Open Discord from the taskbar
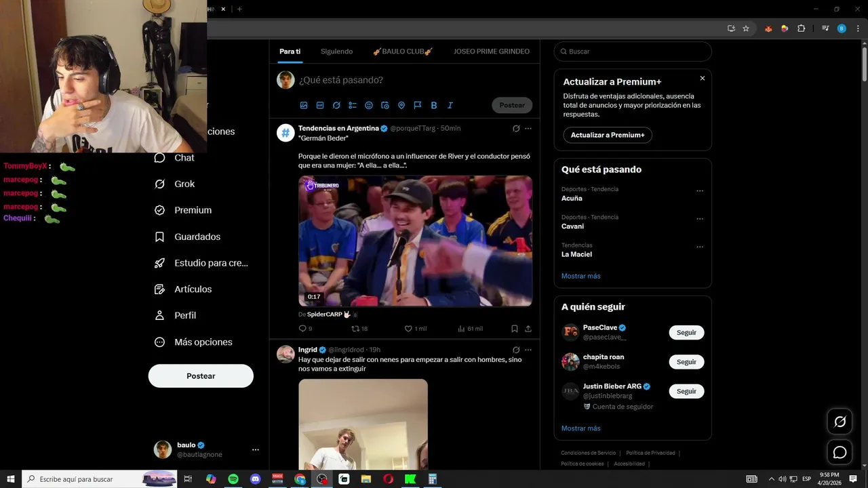Viewport: 868px width, 488px height. [x=255, y=479]
